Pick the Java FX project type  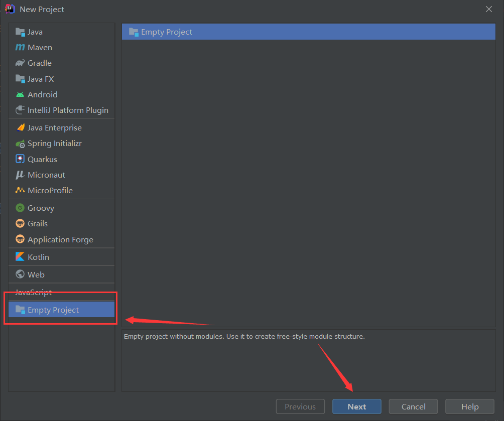(x=61, y=79)
